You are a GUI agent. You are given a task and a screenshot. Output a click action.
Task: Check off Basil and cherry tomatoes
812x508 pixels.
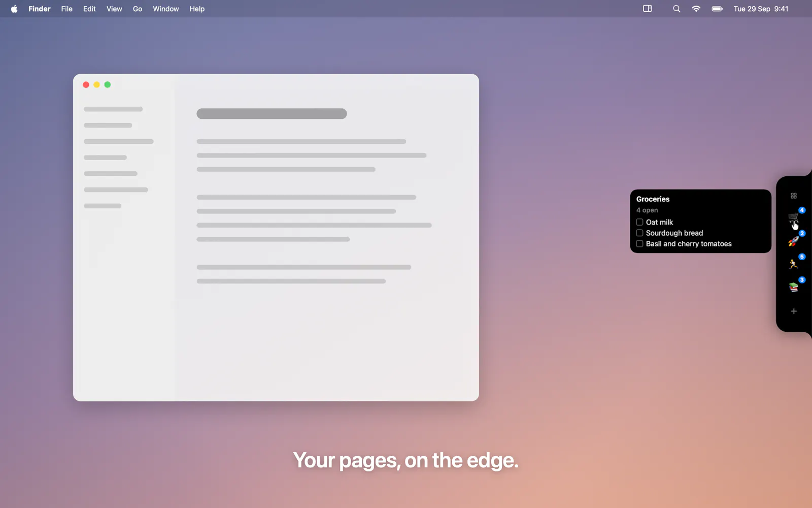(639, 244)
